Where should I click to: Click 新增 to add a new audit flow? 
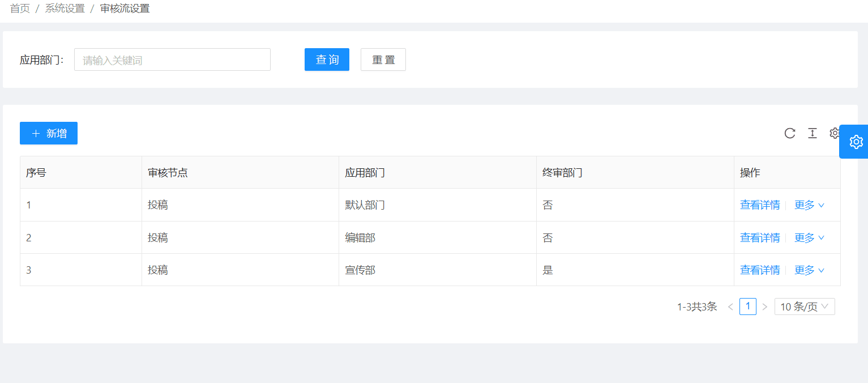49,133
